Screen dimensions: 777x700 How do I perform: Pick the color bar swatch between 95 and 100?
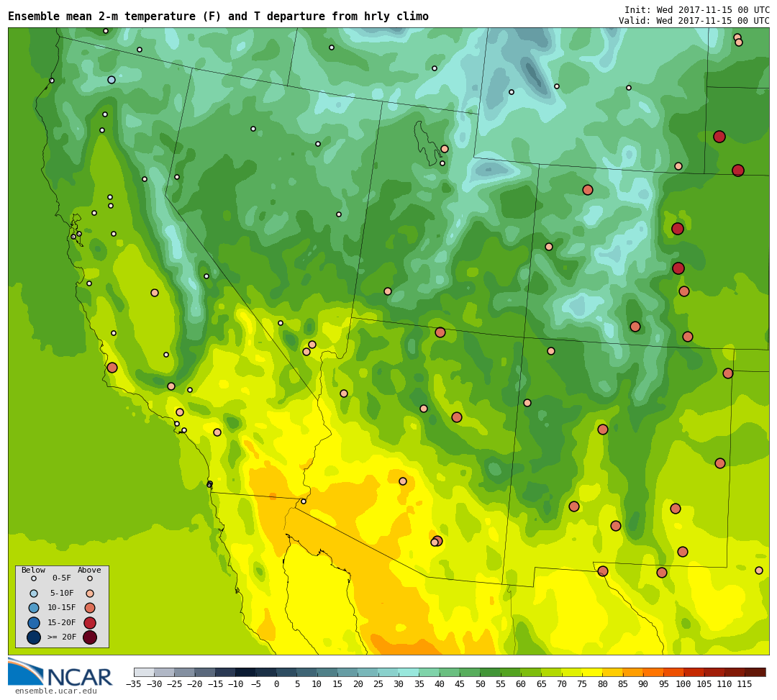point(674,672)
